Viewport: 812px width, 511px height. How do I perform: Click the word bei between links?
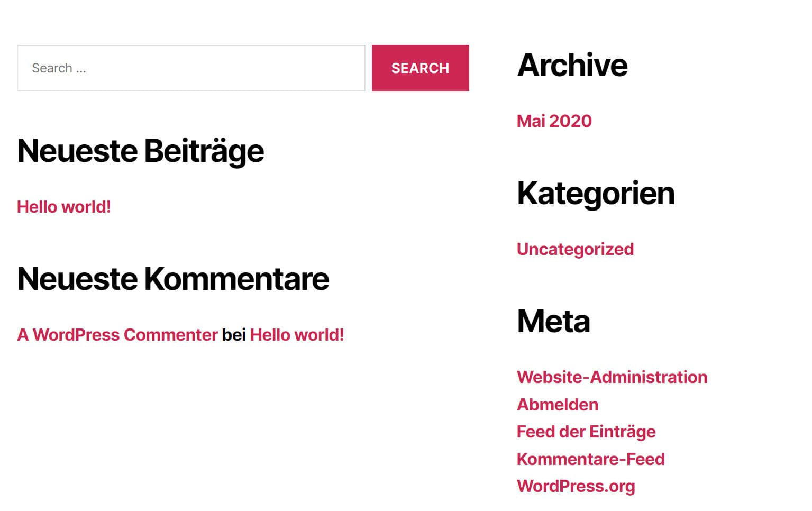235,335
